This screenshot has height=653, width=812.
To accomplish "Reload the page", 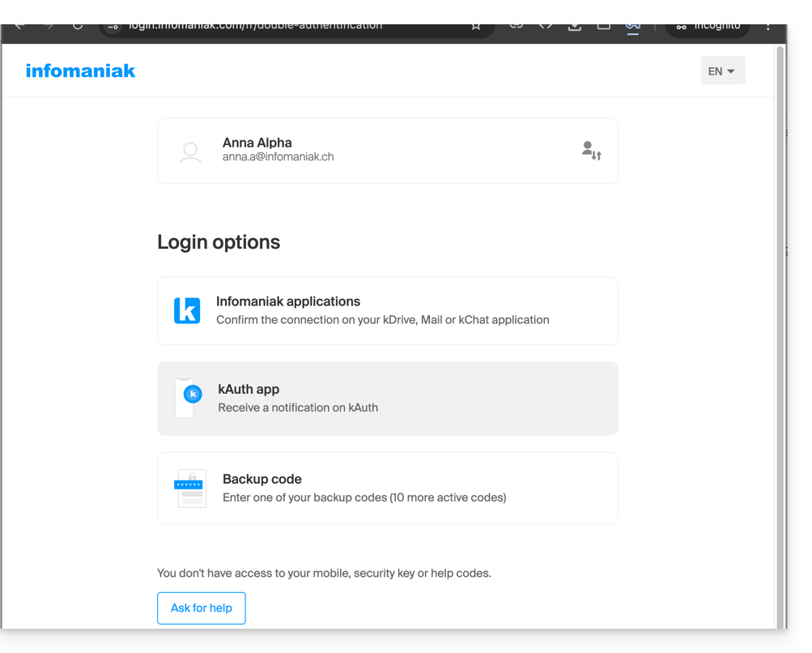I will pyautogui.click(x=78, y=26).
